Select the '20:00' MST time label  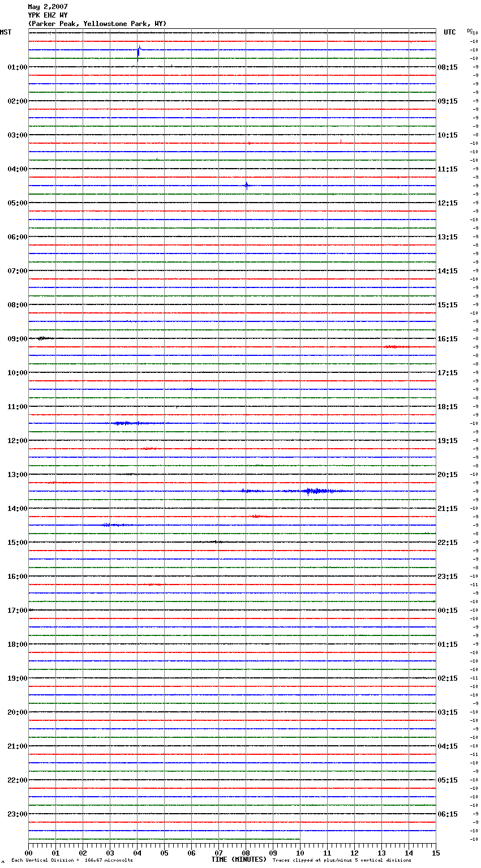tap(18, 712)
